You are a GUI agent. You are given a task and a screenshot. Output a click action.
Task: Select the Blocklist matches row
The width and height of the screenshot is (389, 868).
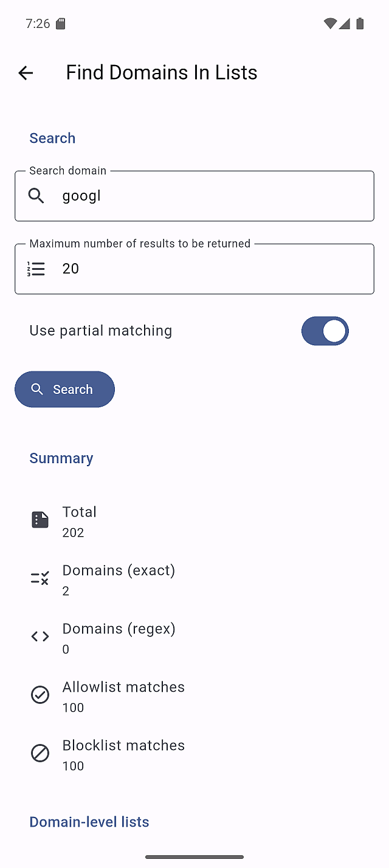pyautogui.click(x=194, y=755)
